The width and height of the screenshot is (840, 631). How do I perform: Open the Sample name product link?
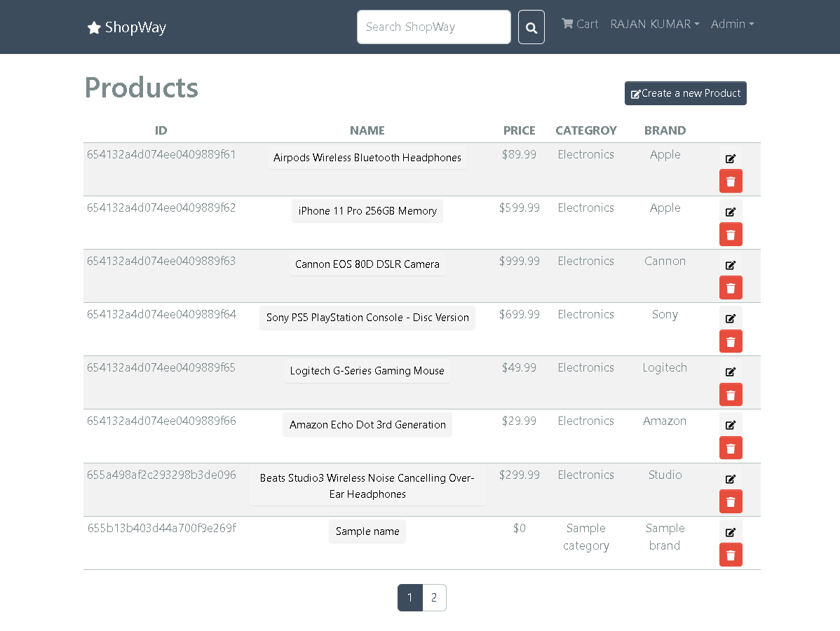click(367, 531)
